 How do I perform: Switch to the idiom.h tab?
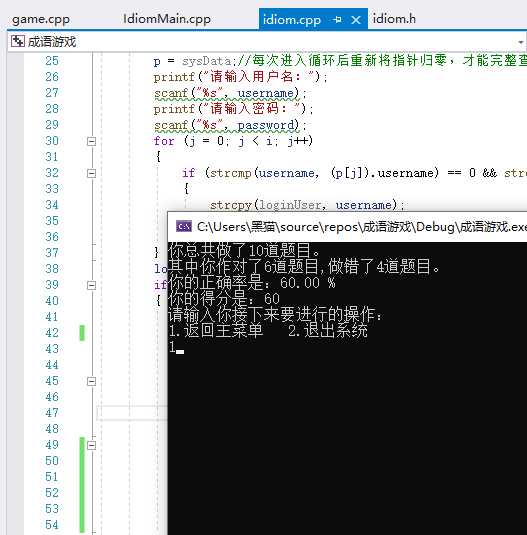point(394,19)
